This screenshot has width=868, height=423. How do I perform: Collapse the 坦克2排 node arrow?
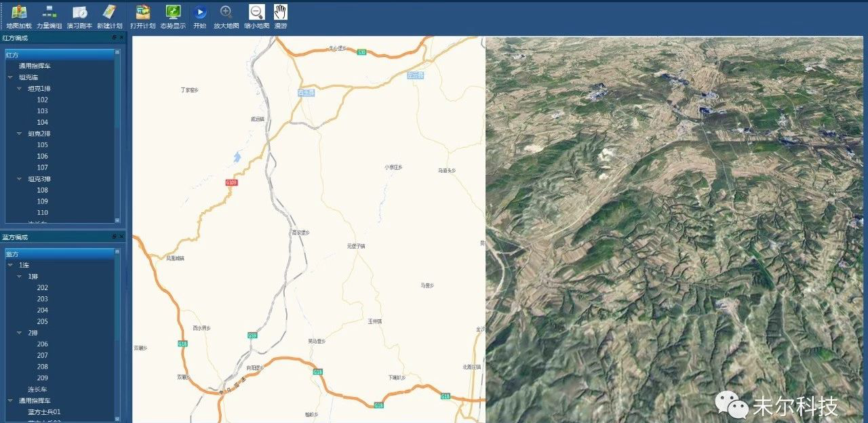[x=19, y=134]
